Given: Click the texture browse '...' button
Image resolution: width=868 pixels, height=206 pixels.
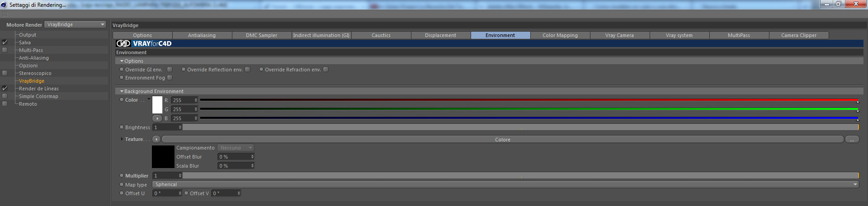Looking at the screenshot, I should pos(852,140).
